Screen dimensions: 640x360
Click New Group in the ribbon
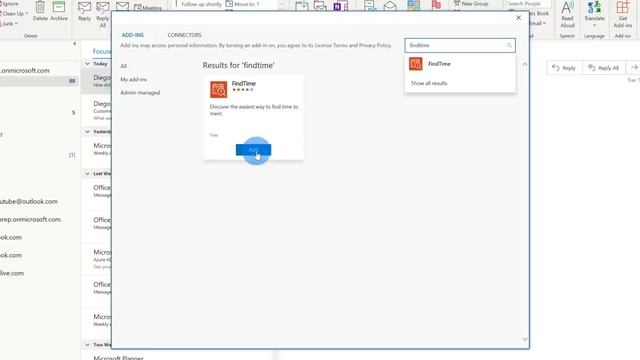click(471, 4)
